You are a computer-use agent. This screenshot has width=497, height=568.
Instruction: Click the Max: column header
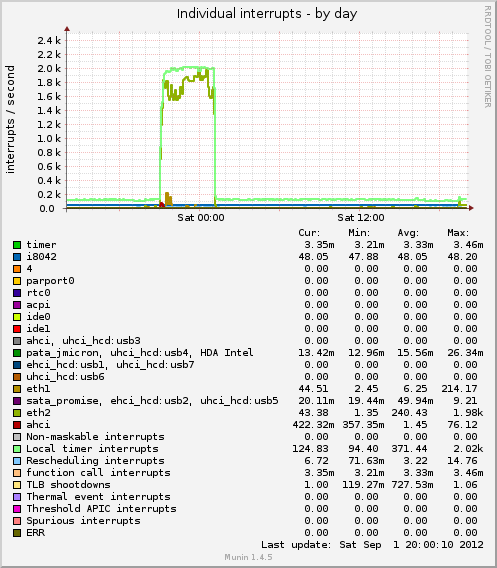[458, 233]
